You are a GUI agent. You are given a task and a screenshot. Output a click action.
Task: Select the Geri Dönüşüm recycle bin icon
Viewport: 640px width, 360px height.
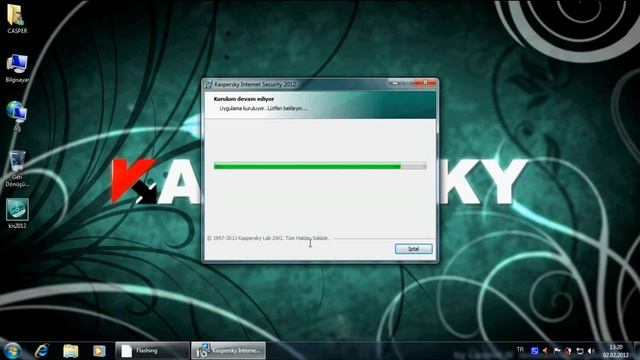17,169
